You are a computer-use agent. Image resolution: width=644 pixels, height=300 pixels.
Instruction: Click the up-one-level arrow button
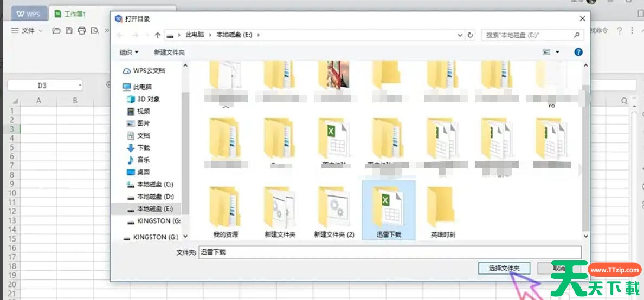[158, 35]
